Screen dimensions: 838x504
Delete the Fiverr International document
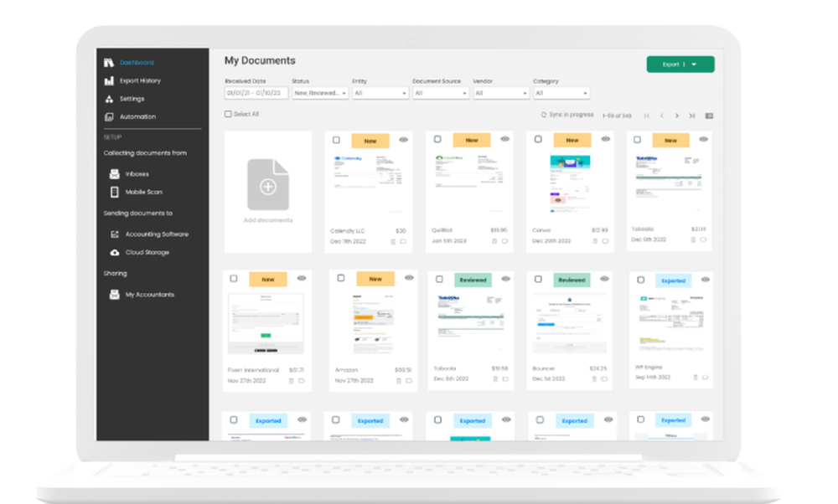tap(292, 381)
